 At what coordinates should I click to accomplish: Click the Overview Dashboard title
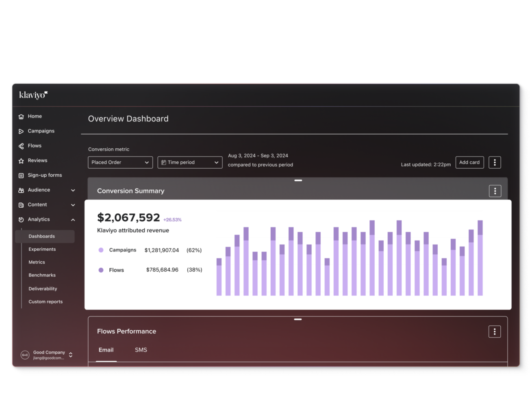tap(128, 119)
